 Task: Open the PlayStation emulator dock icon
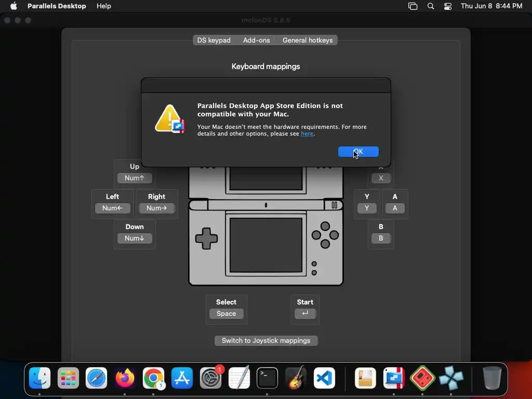click(450, 378)
